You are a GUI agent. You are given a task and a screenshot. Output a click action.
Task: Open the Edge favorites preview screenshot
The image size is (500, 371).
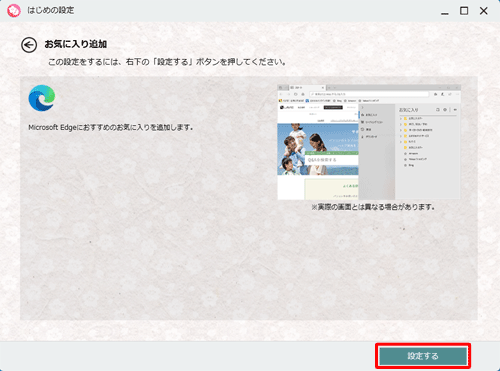[369, 142]
